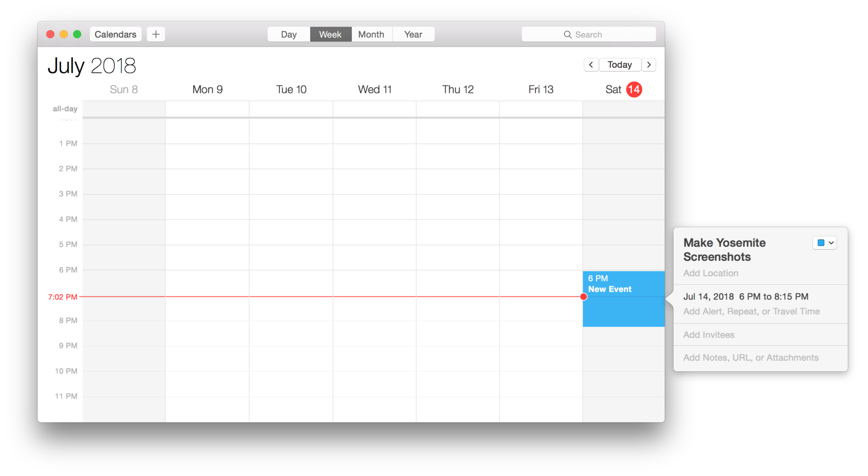Jump to Today
868x476 pixels.
tap(619, 65)
